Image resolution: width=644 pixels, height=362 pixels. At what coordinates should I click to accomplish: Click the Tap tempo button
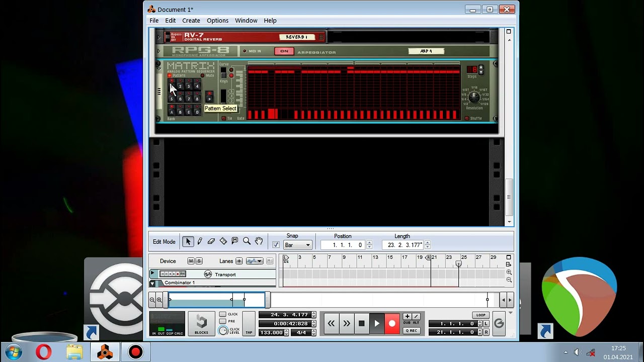(249, 324)
